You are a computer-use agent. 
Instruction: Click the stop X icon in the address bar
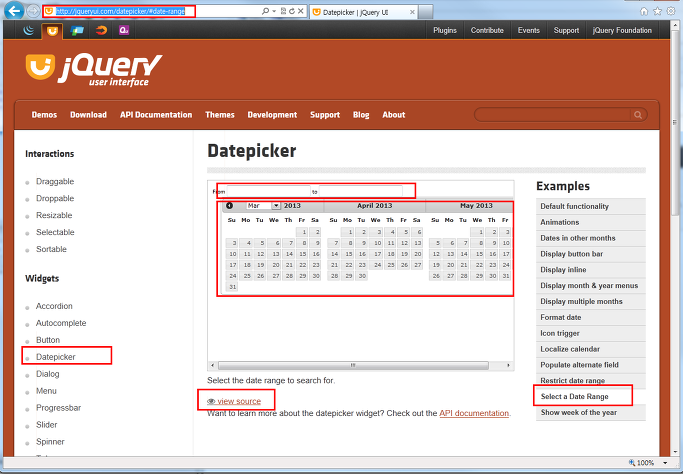[301, 11]
